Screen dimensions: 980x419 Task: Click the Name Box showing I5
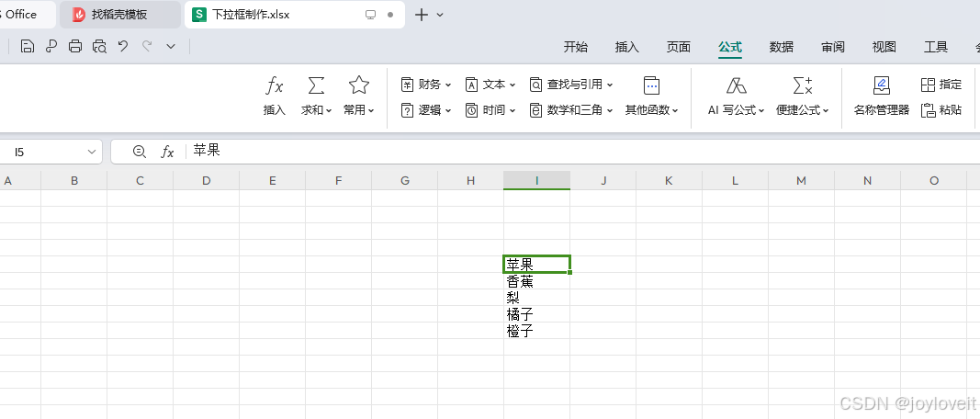[x=50, y=152]
